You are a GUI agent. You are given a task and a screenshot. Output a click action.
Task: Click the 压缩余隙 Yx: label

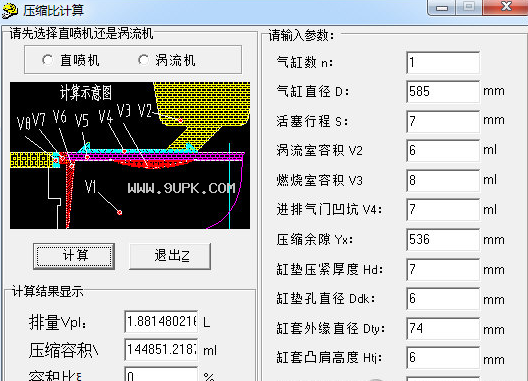click(x=315, y=240)
